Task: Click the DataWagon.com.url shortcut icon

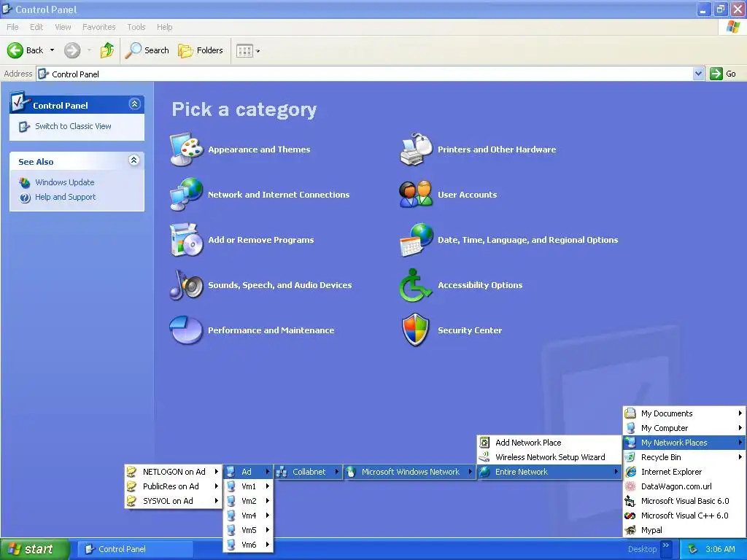Action: [631, 486]
